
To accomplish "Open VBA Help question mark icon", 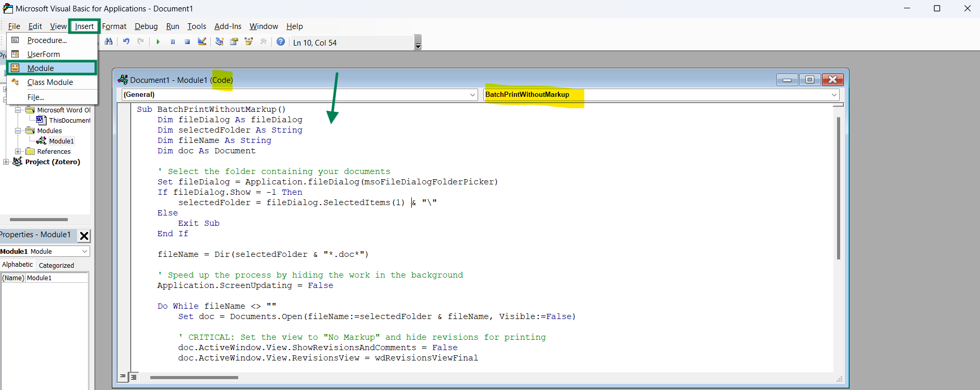I will (x=281, y=42).
